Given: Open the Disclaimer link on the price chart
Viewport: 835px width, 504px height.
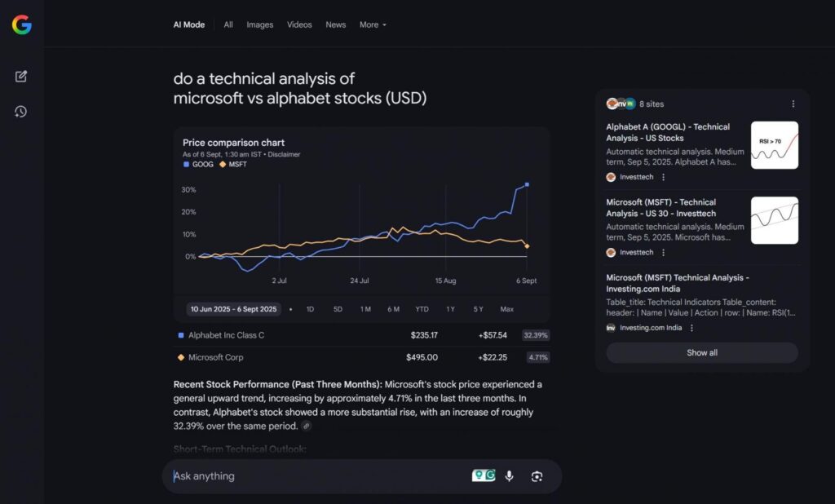Looking at the screenshot, I should tap(285, 154).
